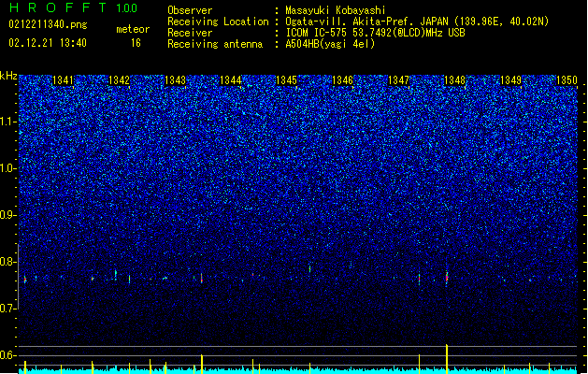Click the meteor echo just after 1343
The height and width of the screenshot is (374, 588).
click(202, 278)
